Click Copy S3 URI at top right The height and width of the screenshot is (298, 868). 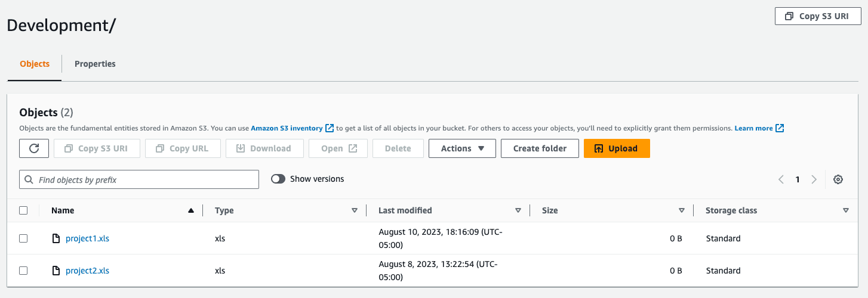click(x=818, y=16)
